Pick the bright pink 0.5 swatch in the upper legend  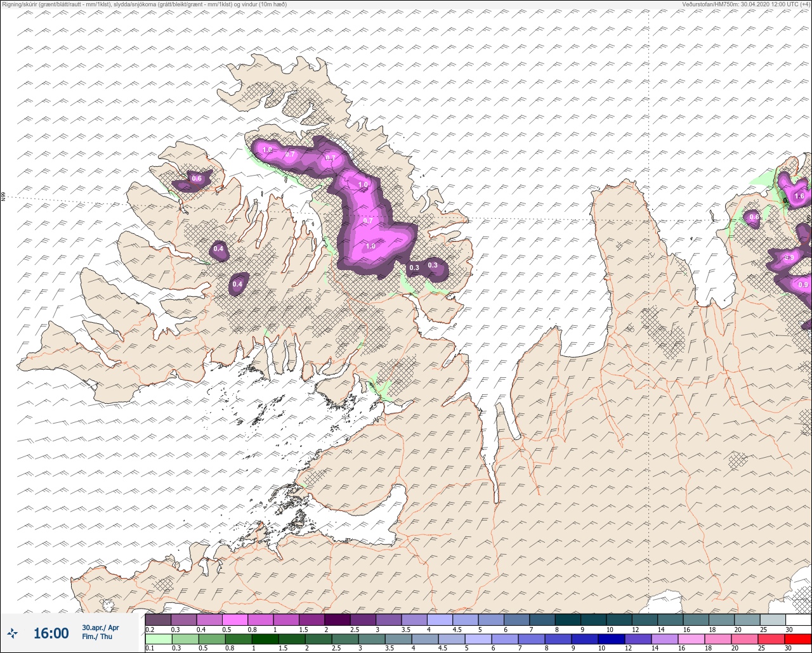click(x=235, y=619)
